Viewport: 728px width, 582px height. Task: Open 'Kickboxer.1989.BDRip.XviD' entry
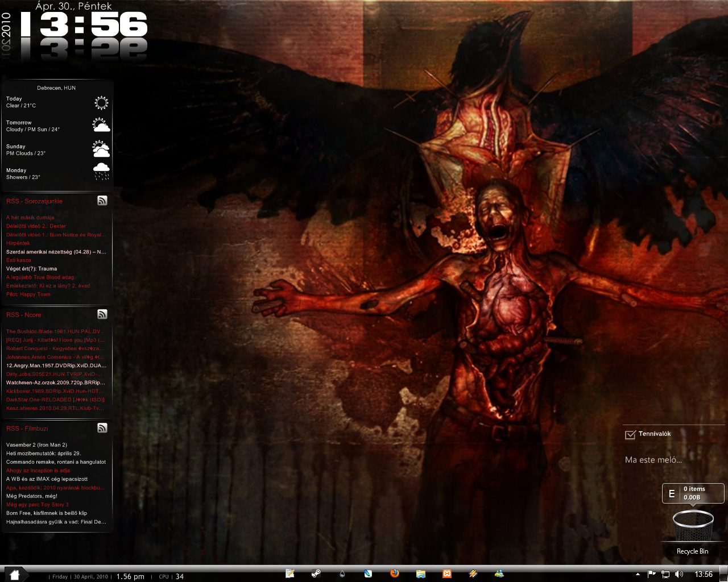coord(56,391)
